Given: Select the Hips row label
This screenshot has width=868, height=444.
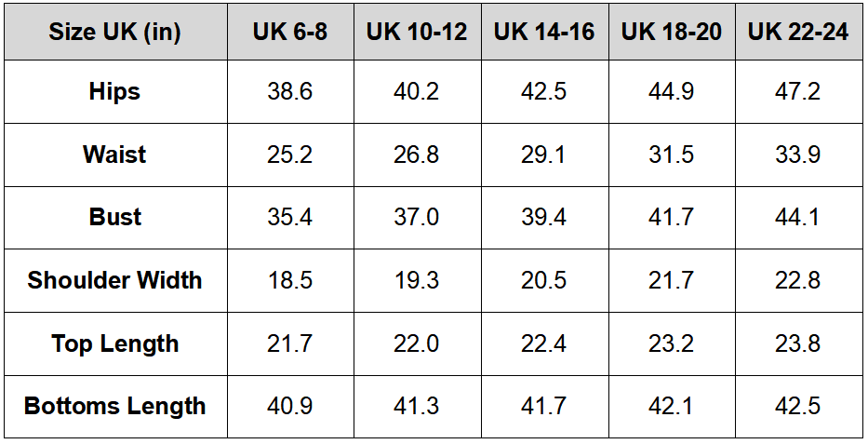Looking at the screenshot, I should coord(114,91).
